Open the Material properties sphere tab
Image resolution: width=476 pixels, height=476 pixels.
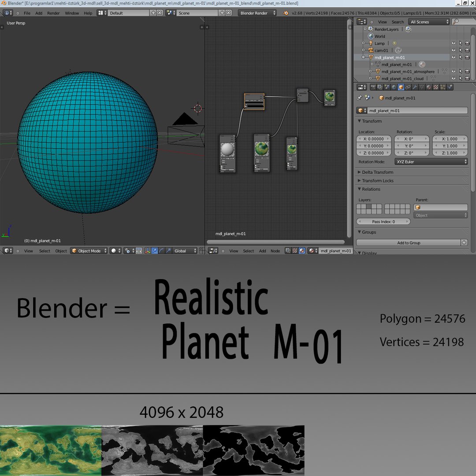429,87
